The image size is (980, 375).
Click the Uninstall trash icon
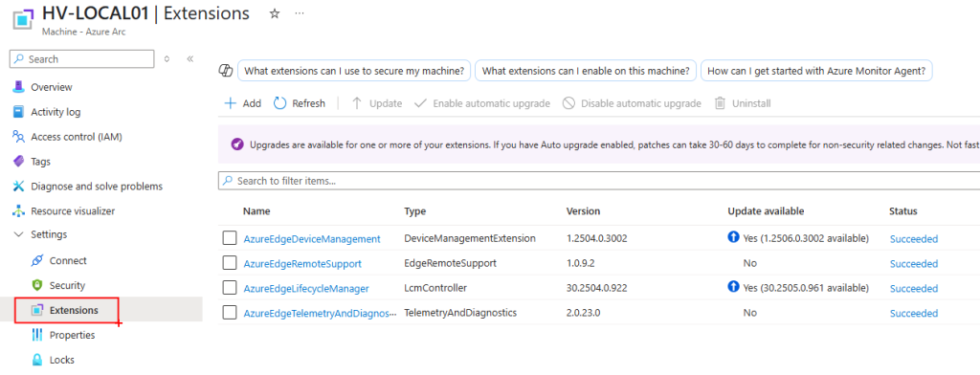click(721, 103)
